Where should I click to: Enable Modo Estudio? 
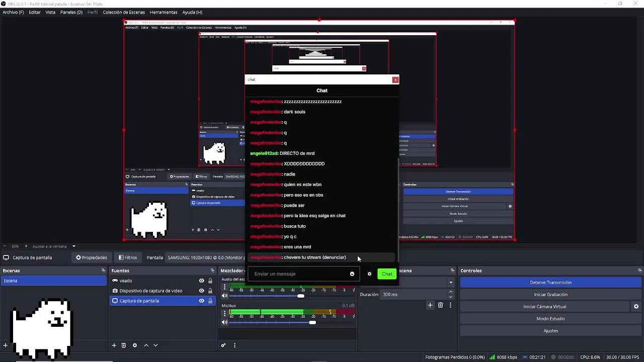pos(550,319)
